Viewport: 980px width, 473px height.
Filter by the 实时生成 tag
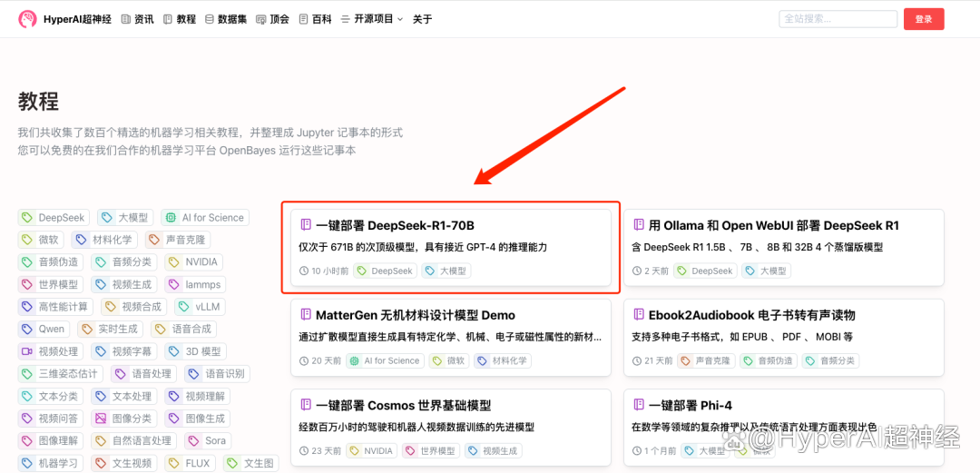(x=111, y=329)
